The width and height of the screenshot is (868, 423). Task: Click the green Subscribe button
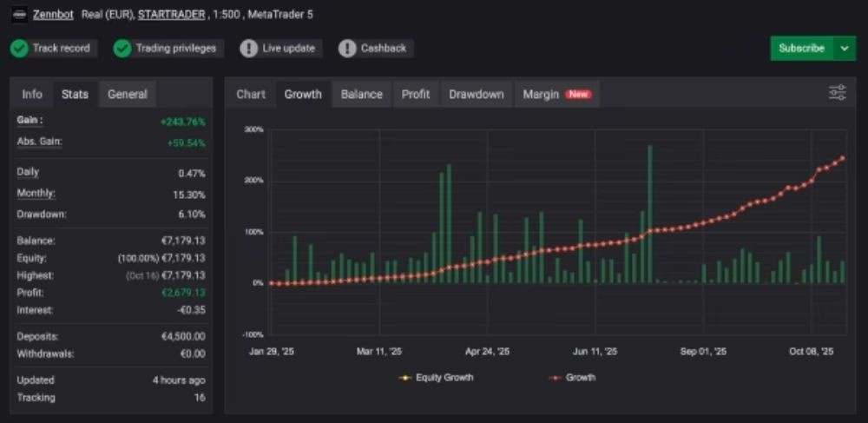coord(801,48)
